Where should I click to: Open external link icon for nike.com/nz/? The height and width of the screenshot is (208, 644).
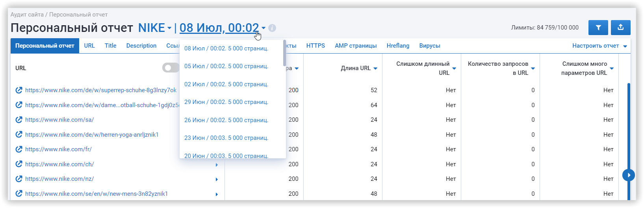click(19, 179)
